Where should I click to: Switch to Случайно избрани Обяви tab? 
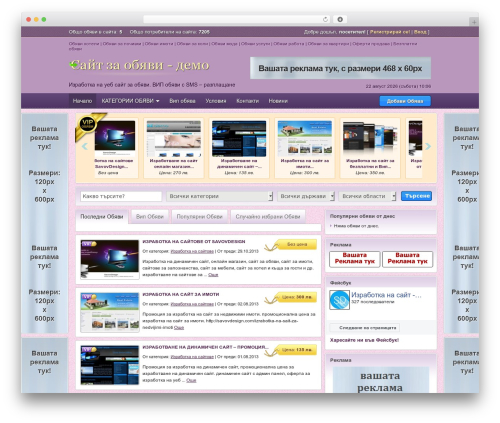click(x=268, y=217)
